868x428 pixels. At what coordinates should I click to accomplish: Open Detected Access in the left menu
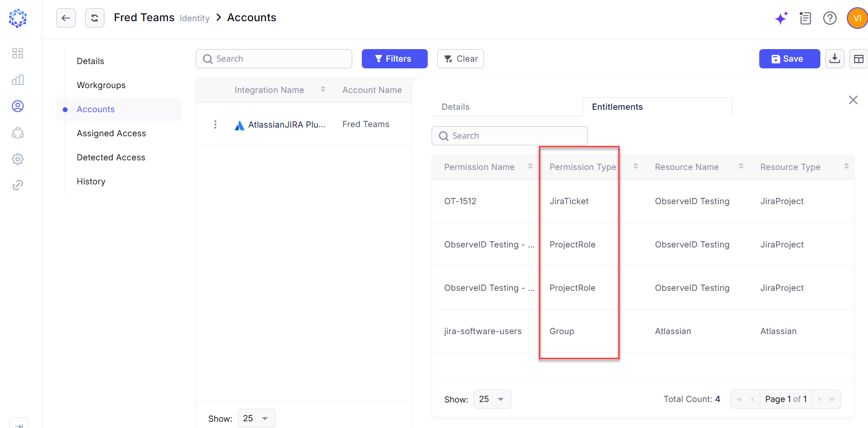(x=111, y=157)
